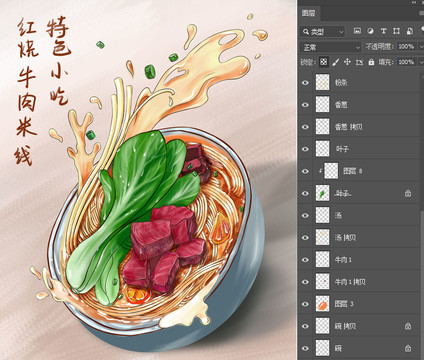Click the 不透明度 label
Screen dimensions: 424x360
(x=380, y=47)
